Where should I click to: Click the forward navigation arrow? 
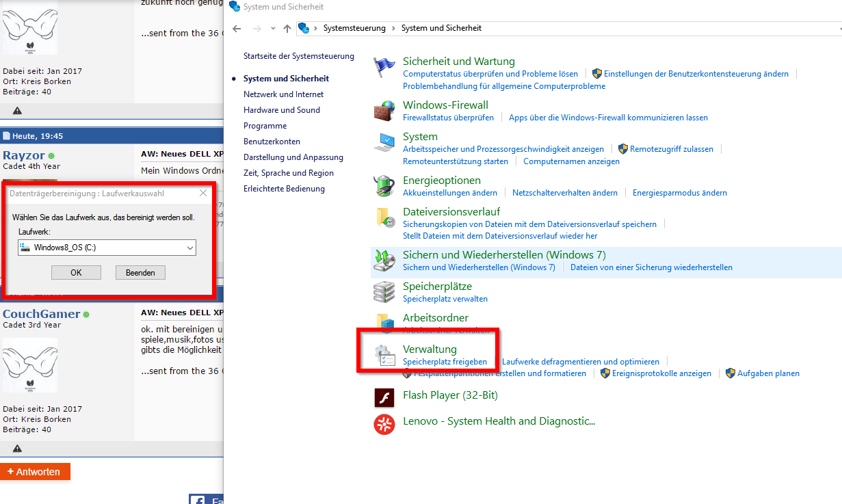pos(256,28)
